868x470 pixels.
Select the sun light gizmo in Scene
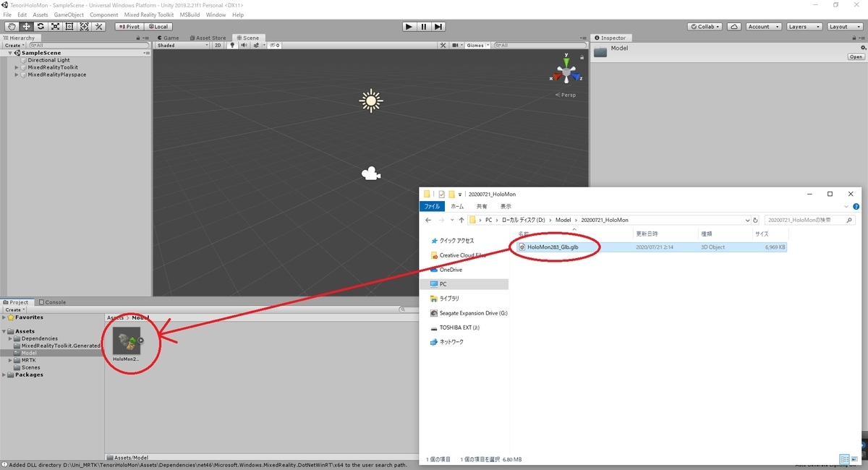click(x=371, y=101)
